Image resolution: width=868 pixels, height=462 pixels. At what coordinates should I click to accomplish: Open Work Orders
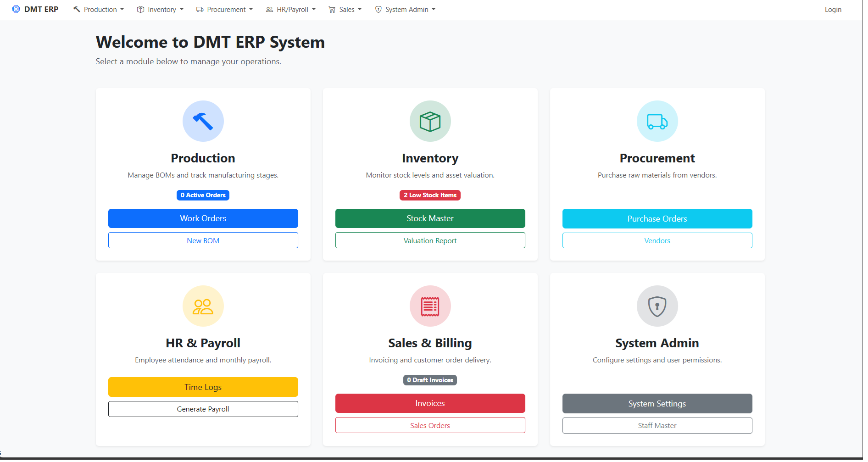point(203,218)
